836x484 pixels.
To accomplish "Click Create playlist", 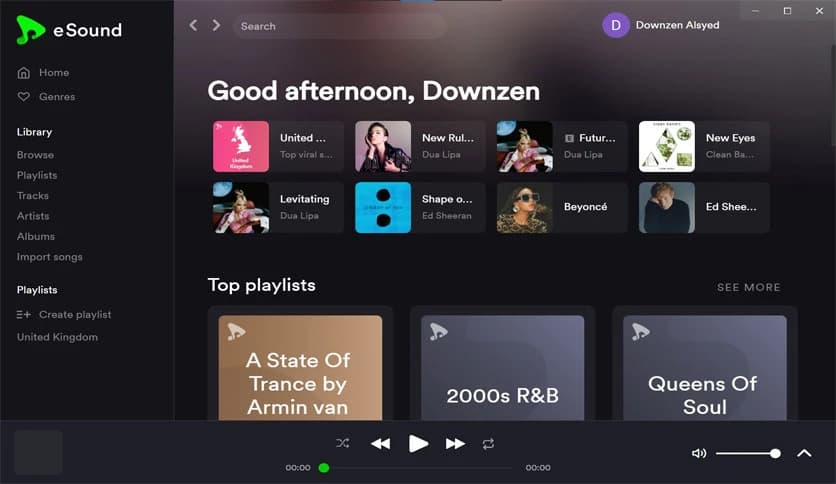I will 75,314.
